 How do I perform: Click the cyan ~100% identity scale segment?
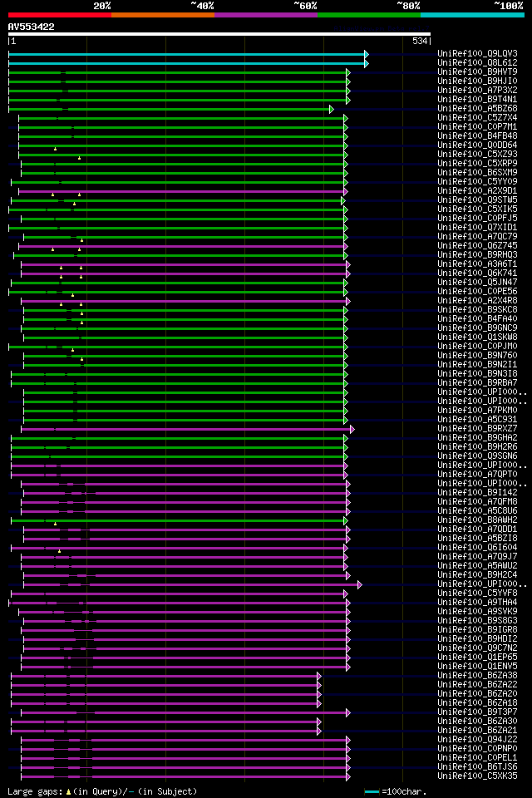pyautogui.click(x=472, y=15)
